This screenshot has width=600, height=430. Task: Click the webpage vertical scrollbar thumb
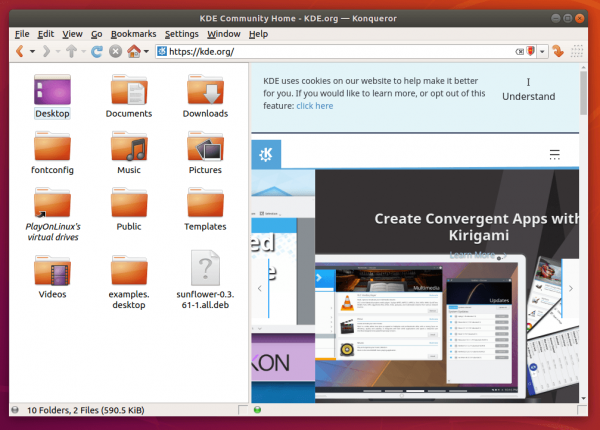583,93
